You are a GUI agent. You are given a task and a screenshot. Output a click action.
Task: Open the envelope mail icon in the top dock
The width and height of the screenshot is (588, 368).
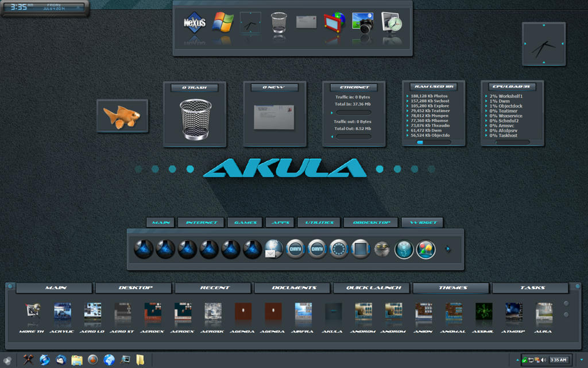point(306,22)
